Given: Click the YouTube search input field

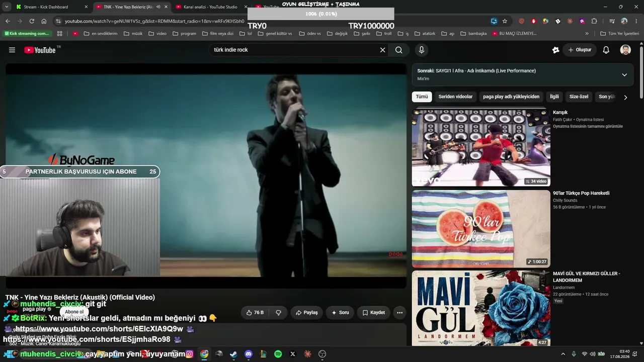Looking at the screenshot, I should pyautogui.click(x=294, y=50).
